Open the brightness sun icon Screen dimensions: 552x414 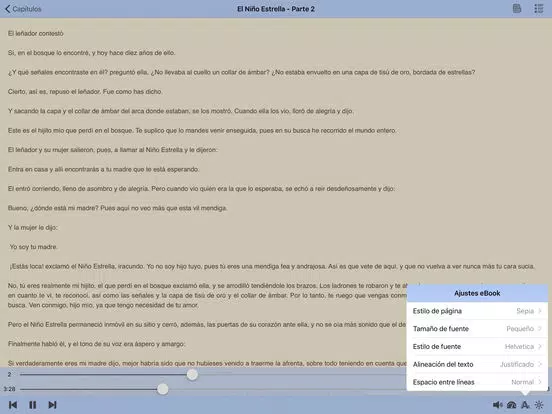point(539,405)
